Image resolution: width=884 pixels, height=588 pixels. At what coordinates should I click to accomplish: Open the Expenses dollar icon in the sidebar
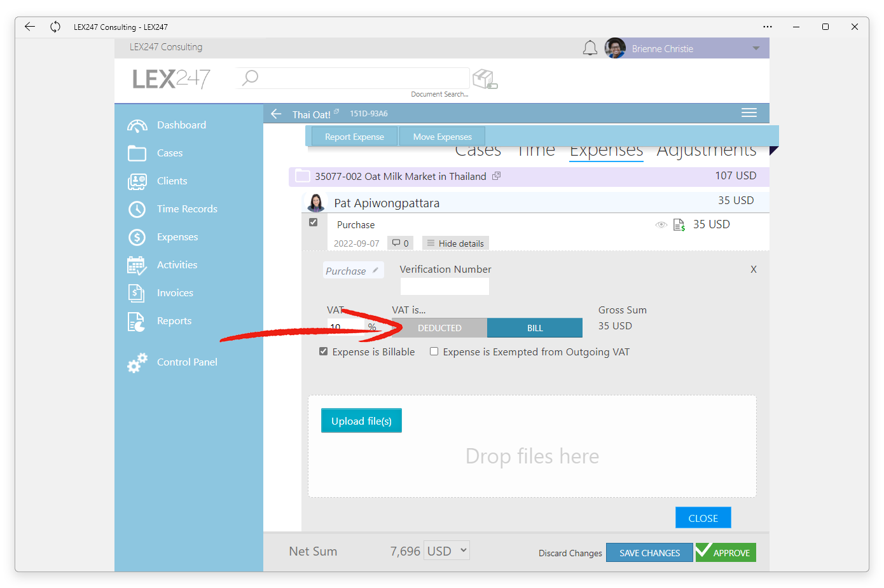[137, 237]
